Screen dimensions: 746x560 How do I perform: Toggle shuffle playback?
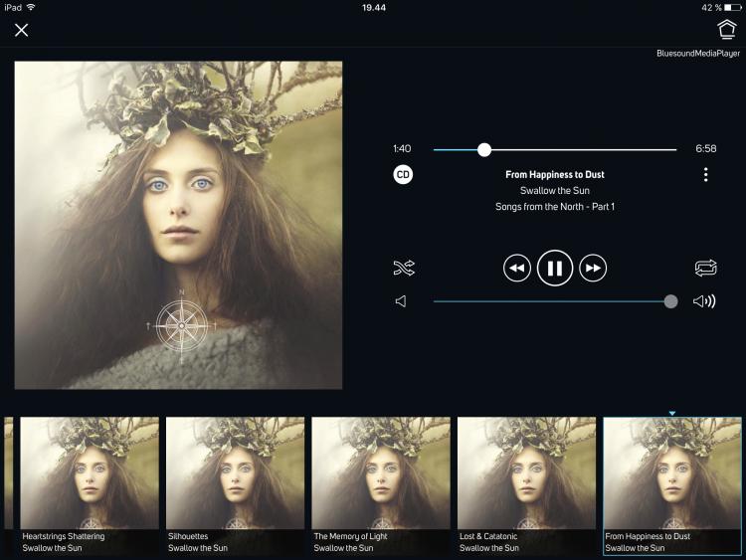point(404,268)
